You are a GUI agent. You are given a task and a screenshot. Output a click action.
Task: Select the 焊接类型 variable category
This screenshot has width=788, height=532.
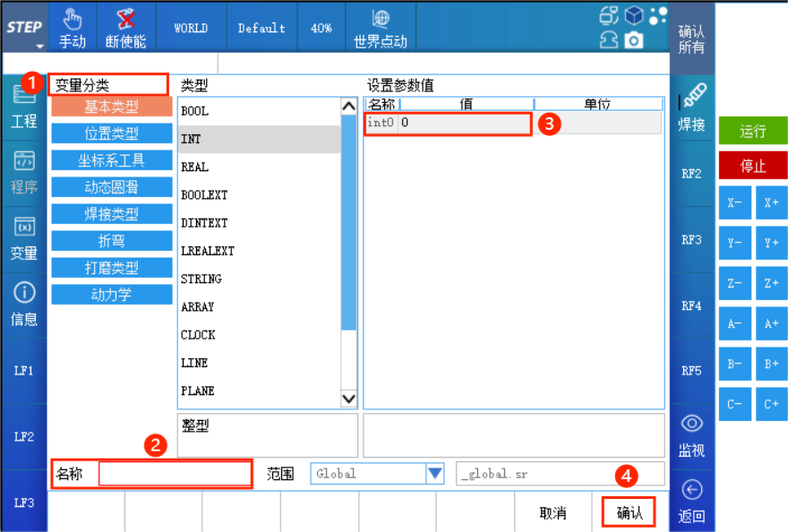(112, 214)
